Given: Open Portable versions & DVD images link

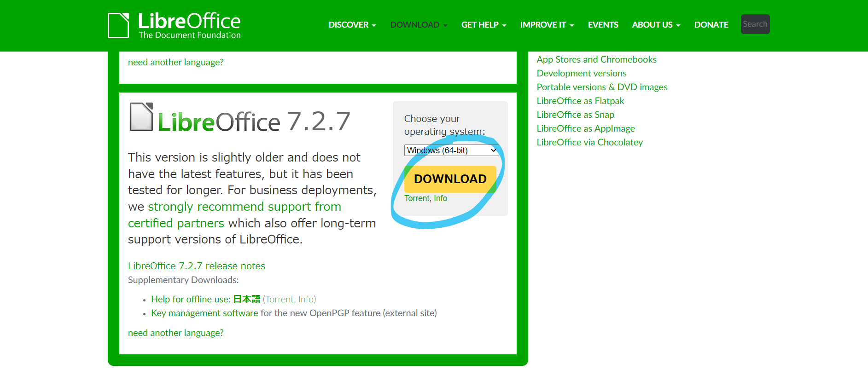Looking at the screenshot, I should tap(602, 87).
